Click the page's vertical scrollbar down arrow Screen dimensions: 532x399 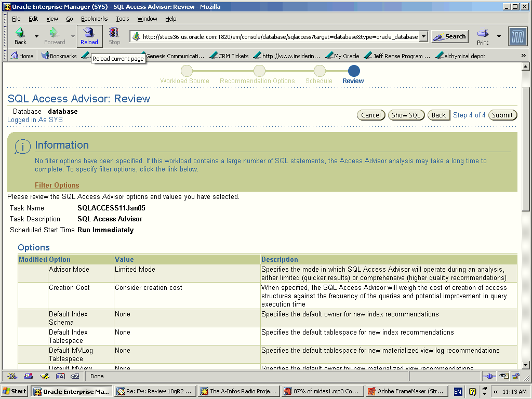click(525, 365)
